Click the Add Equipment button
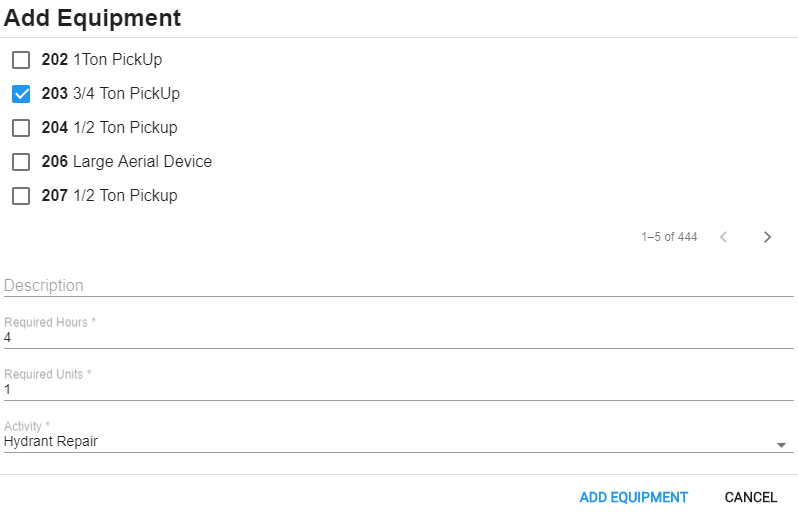Viewport: 798px width, 519px height. 633,497
